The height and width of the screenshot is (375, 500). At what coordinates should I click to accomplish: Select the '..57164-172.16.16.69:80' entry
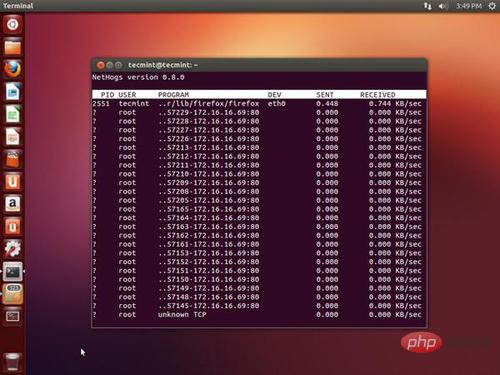(x=209, y=218)
